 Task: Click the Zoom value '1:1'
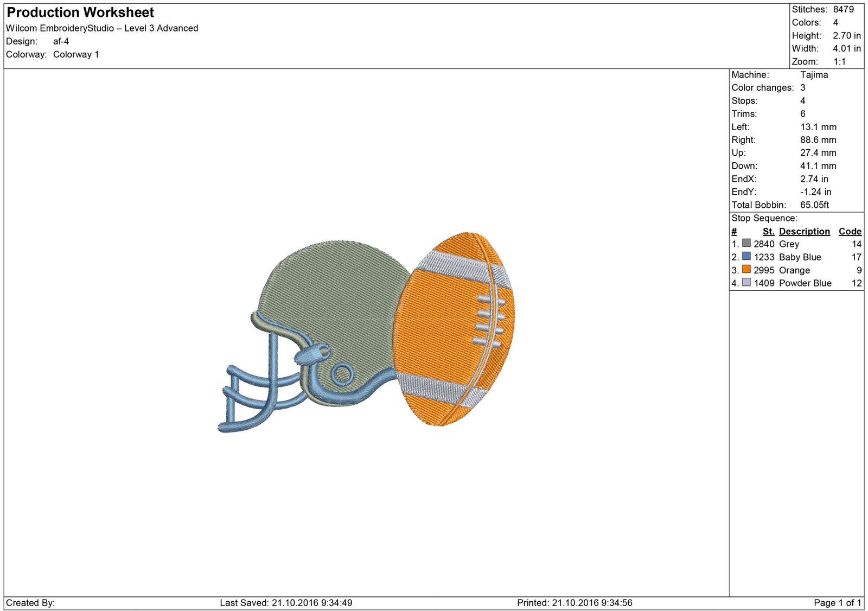840,61
